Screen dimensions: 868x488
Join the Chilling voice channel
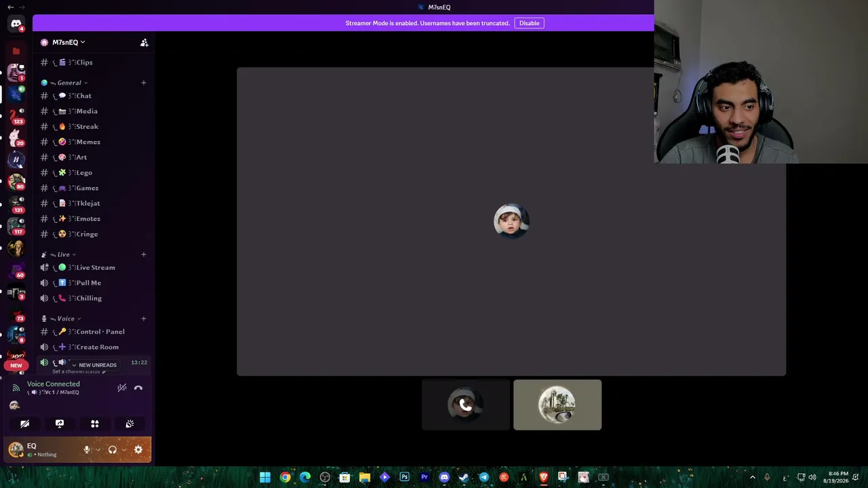(94, 298)
